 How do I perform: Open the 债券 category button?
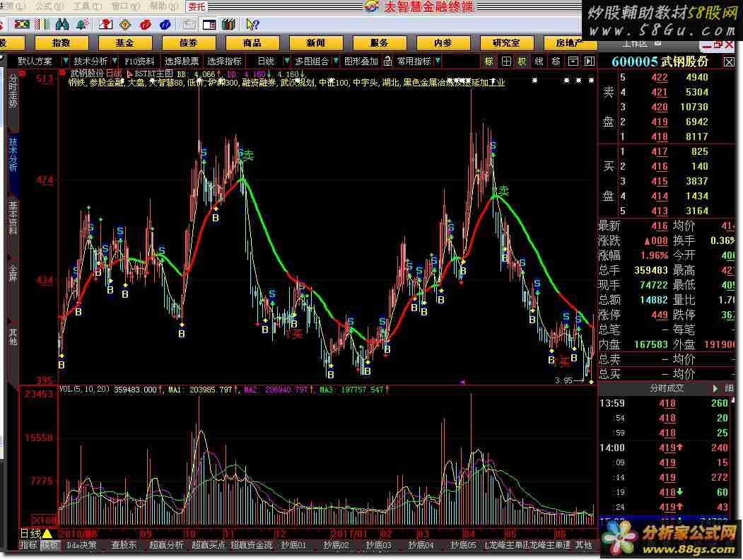188,43
